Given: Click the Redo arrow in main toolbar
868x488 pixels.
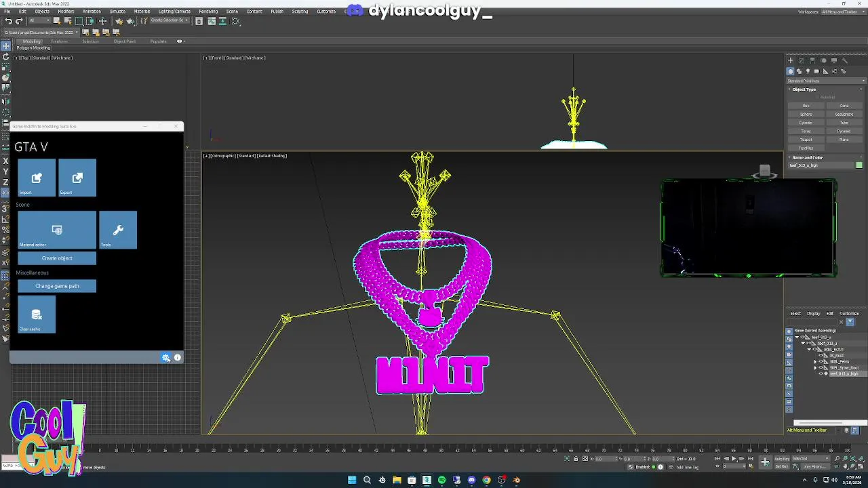Looking at the screenshot, I should 19,21.
